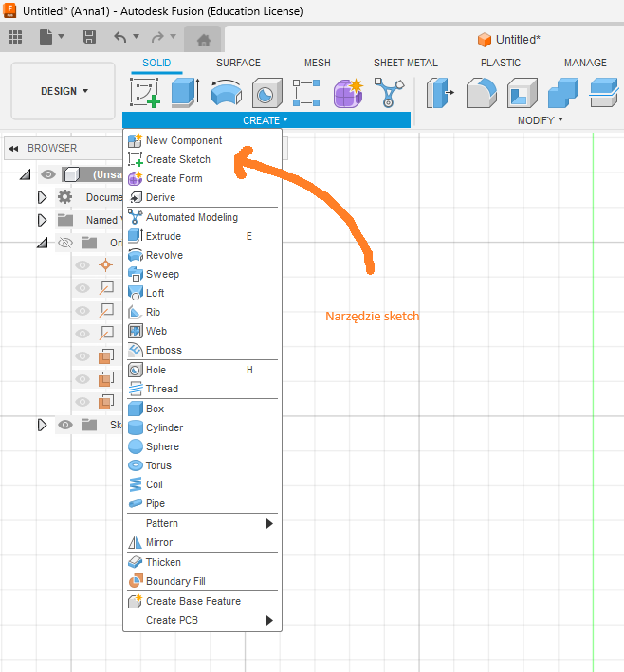Image resolution: width=624 pixels, height=672 pixels.
Task: Choose Boundary Fill menu item
Action: [x=202, y=581]
